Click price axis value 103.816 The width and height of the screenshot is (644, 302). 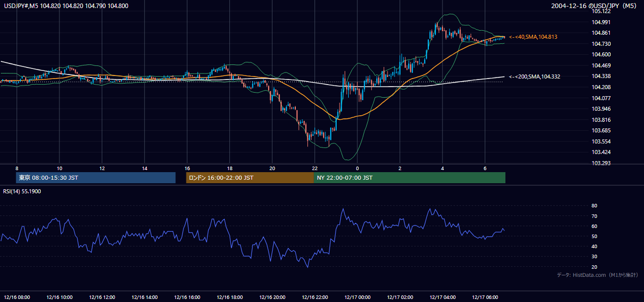tap(601, 120)
